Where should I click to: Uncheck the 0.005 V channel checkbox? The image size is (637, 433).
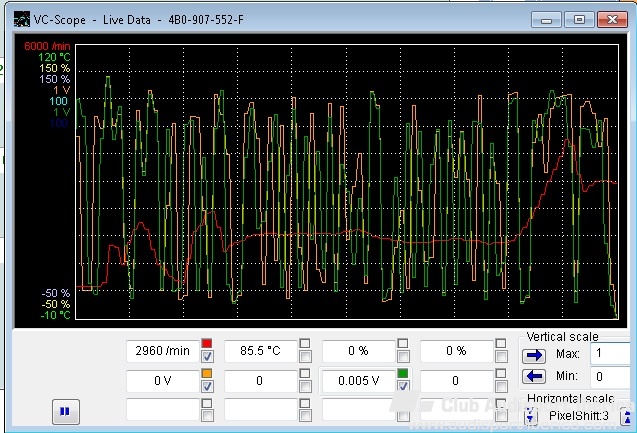click(x=403, y=386)
